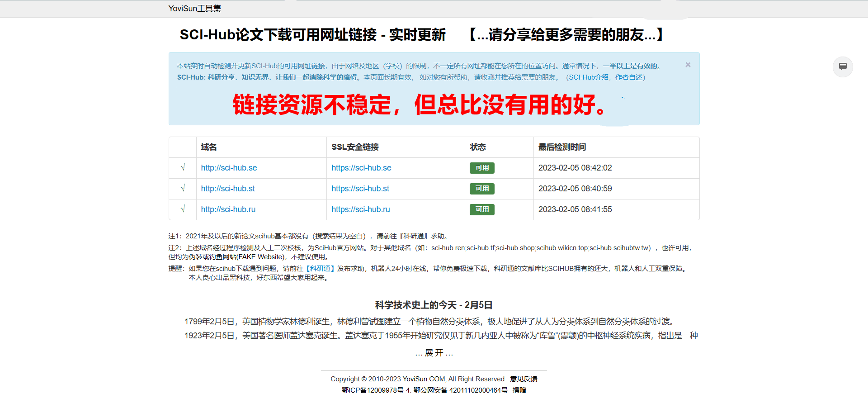The width and height of the screenshot is (868, 408).
Task: Click the SSL安全链接 column header
Action: (x=355, y=147)
